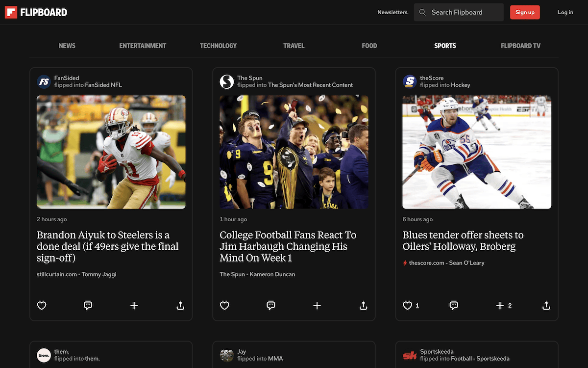The height and width of the screenshot is (368, 588).
Task: Flip the Jim Harbaugh article with plus icon
Action: point(317,306)
